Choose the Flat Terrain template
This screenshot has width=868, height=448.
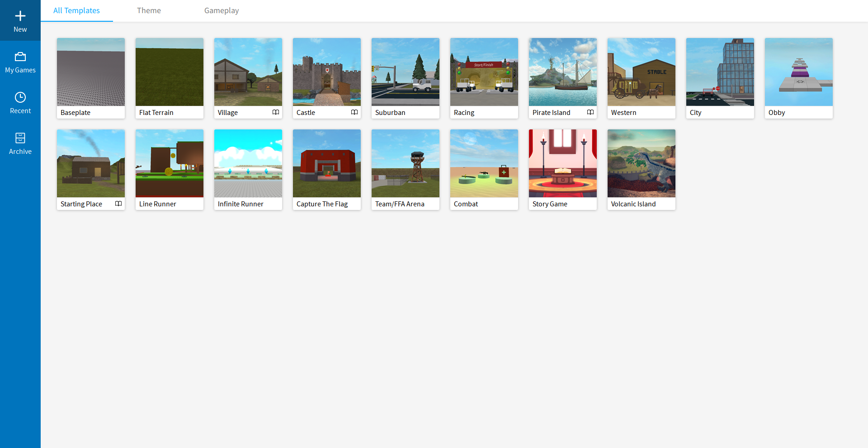click(x=170, y=72)
